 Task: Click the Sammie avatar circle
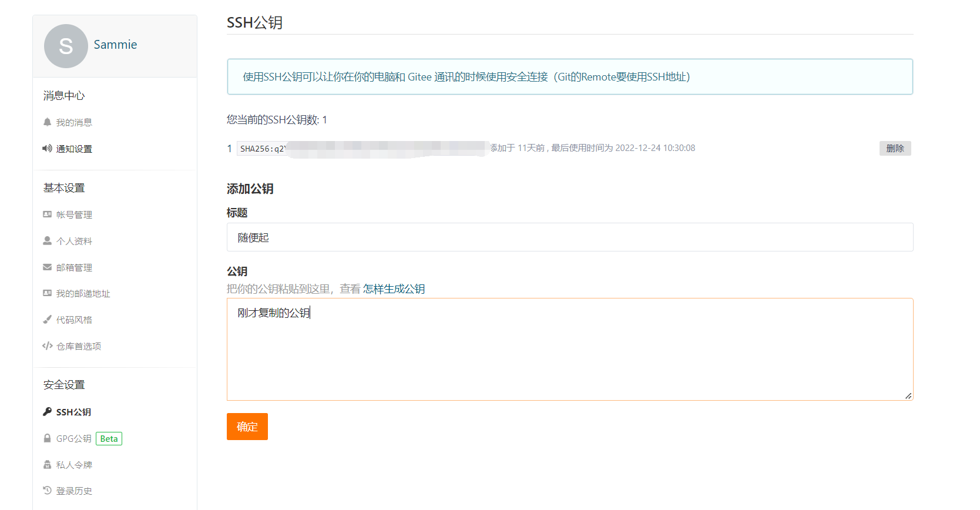click(66, 46)
